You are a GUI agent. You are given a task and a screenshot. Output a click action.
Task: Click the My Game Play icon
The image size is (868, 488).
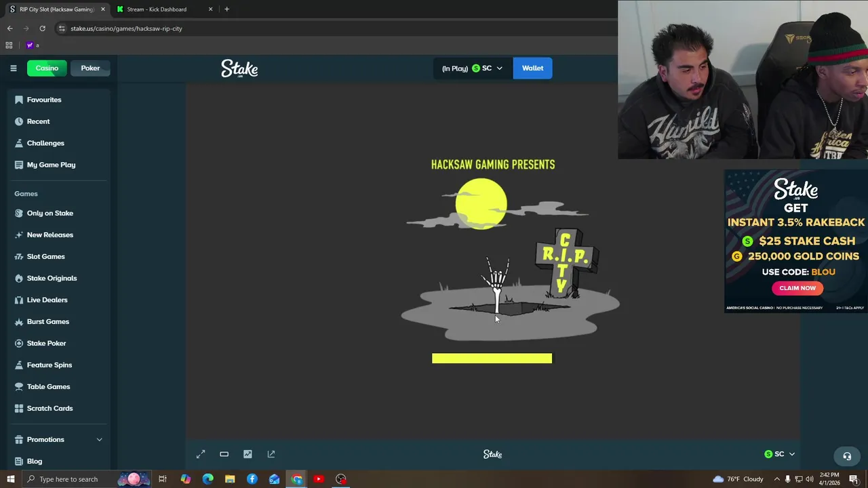pyautogui.click(x=19, y=165)
